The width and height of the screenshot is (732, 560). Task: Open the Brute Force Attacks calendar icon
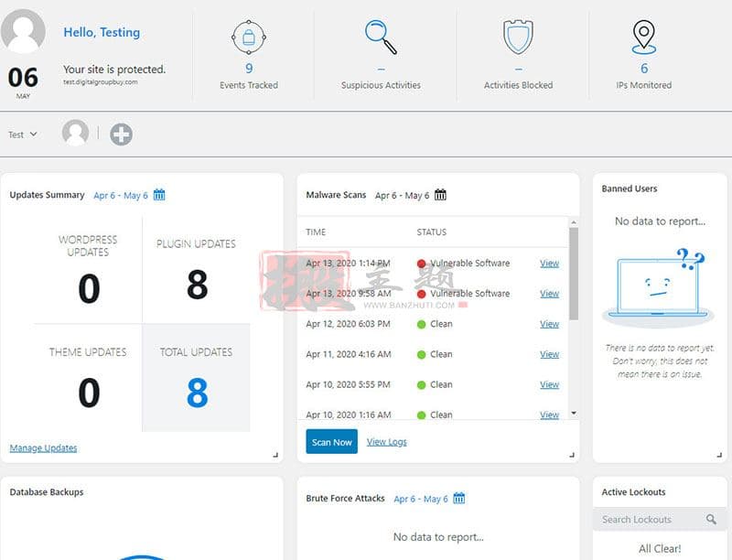(459, 498)
